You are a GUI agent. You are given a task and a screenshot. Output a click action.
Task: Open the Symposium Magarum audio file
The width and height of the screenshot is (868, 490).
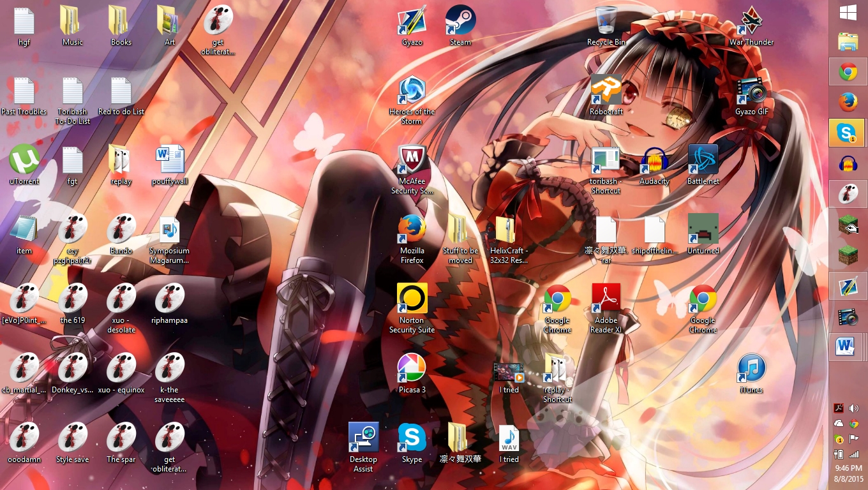coord(170,240)
